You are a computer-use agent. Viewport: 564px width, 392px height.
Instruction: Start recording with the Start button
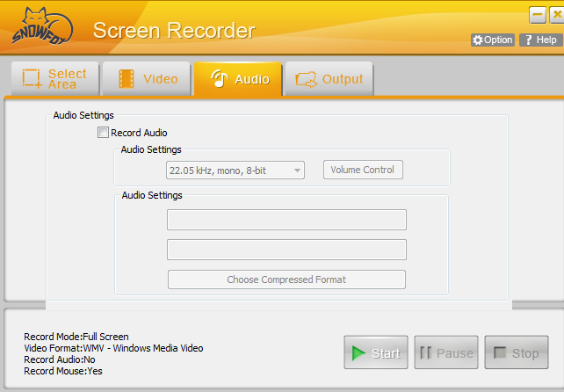click(x=376, y=352)
